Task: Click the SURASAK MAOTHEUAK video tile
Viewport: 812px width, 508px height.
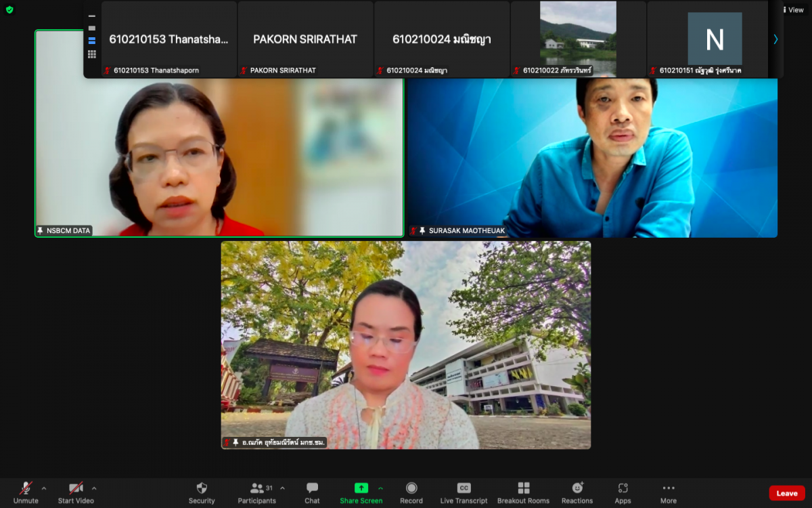Action: click(592, 157)
